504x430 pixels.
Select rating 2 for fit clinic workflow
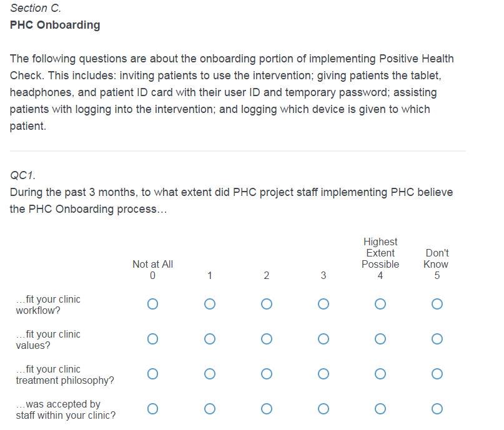tap(267, 305)
